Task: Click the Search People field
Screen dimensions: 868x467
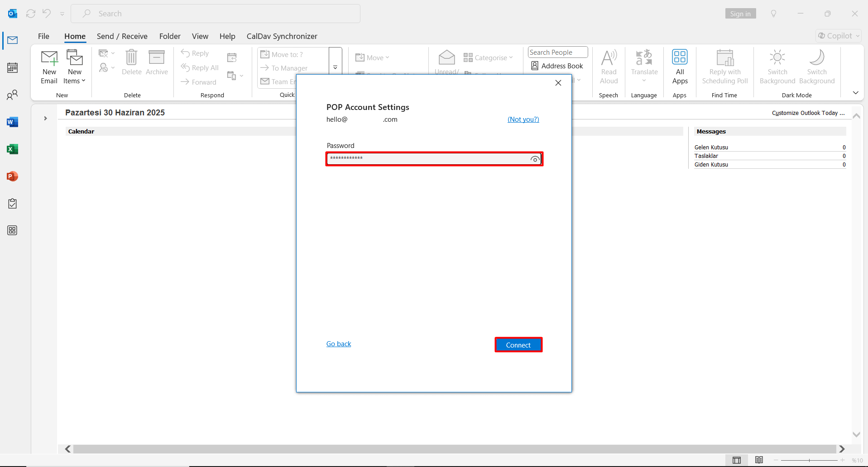Action: coord(558,52)
